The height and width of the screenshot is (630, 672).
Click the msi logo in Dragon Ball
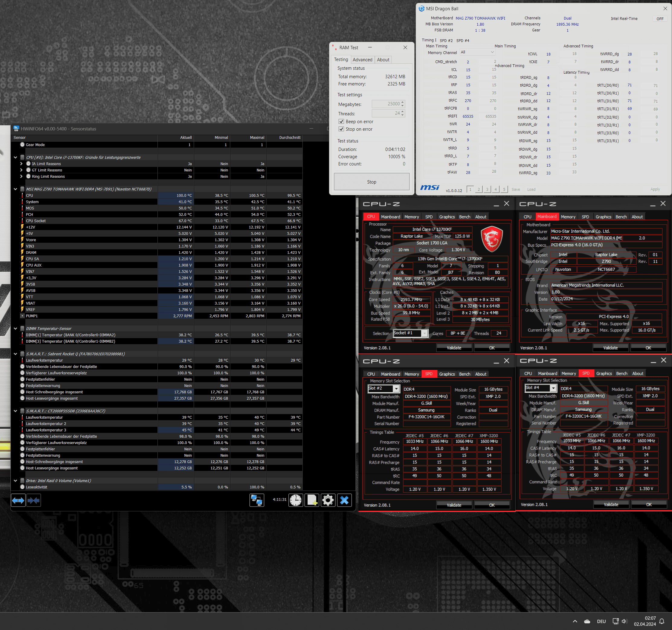430,187
